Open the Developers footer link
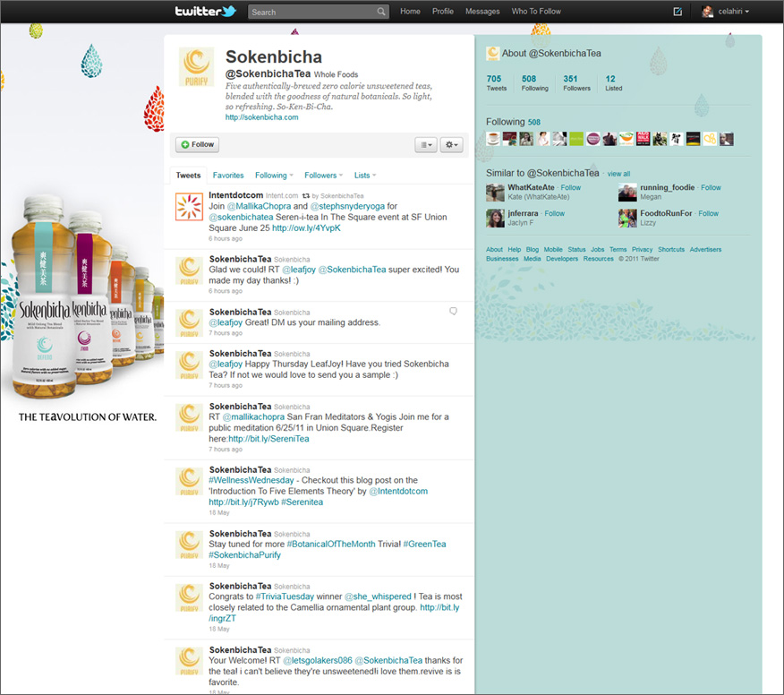The width and height of the screenshot is (784, 695). 562,259
